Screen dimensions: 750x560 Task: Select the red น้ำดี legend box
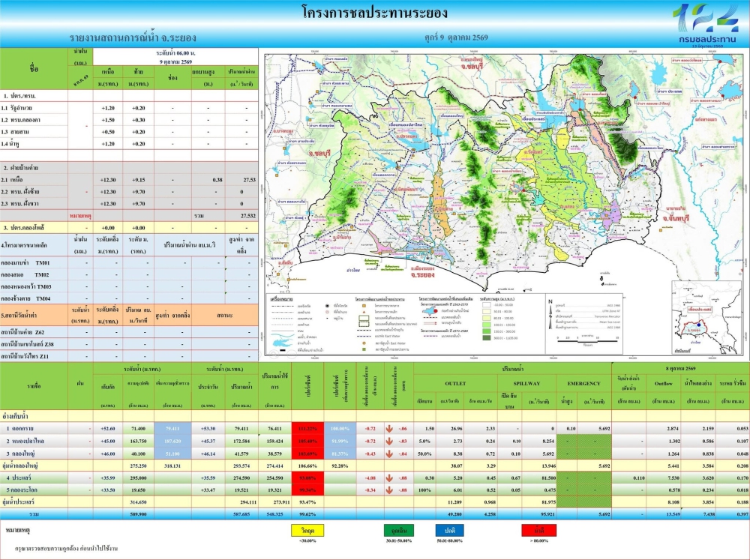click(539, 530)
